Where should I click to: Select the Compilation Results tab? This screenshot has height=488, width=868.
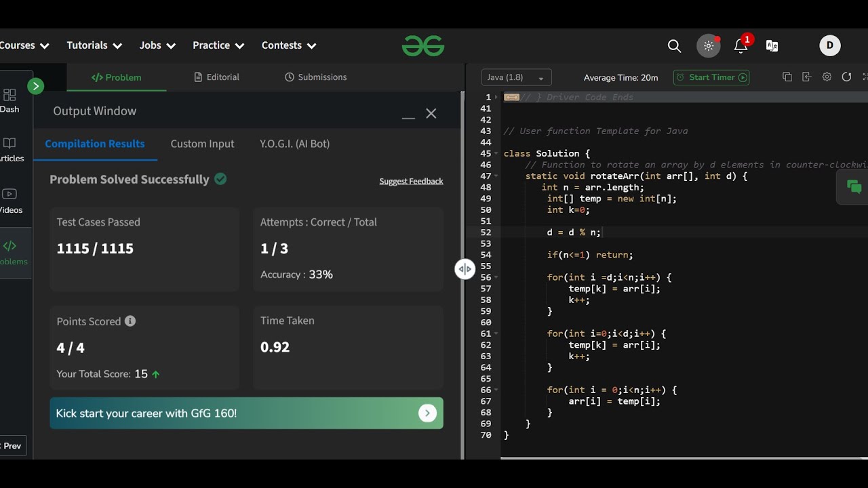95,144
